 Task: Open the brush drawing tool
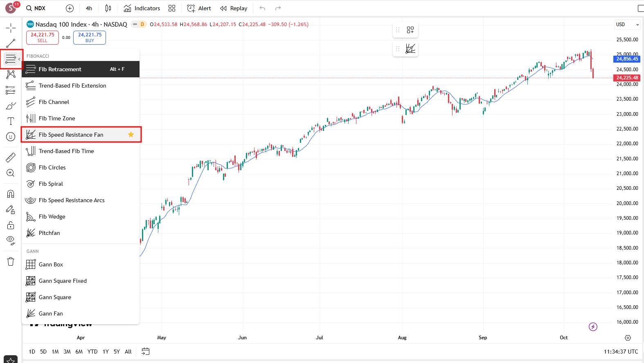click(x=11, y=106)
